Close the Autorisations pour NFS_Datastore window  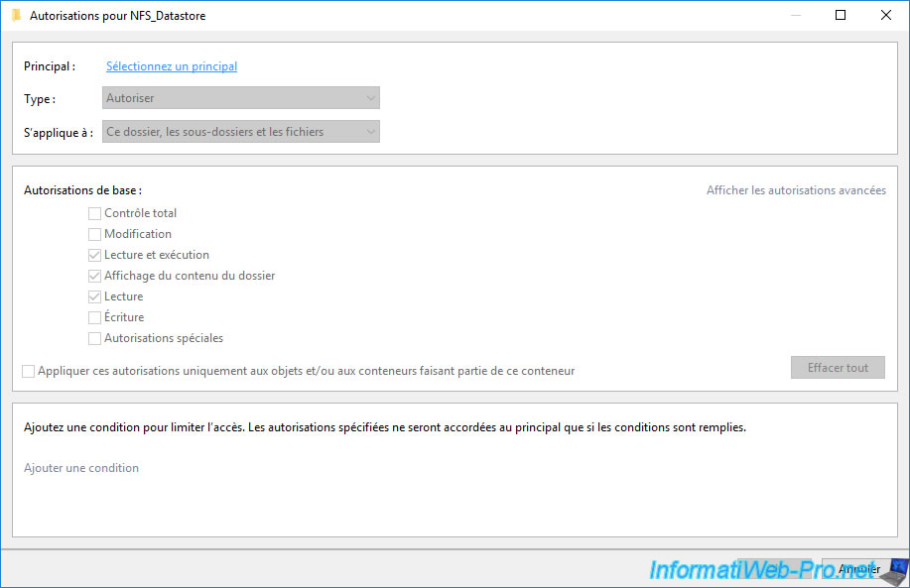(x=886, y=16)
